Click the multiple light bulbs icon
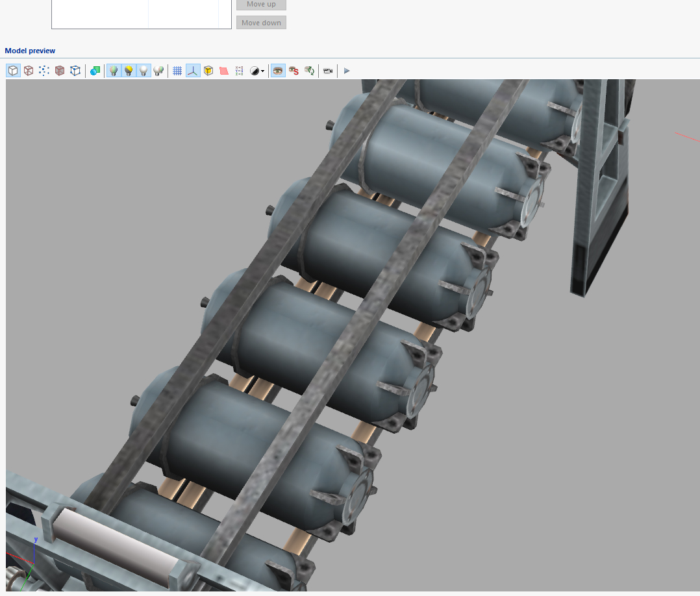Viewport: 700px width, 596px height. click(x=158, y=71)
